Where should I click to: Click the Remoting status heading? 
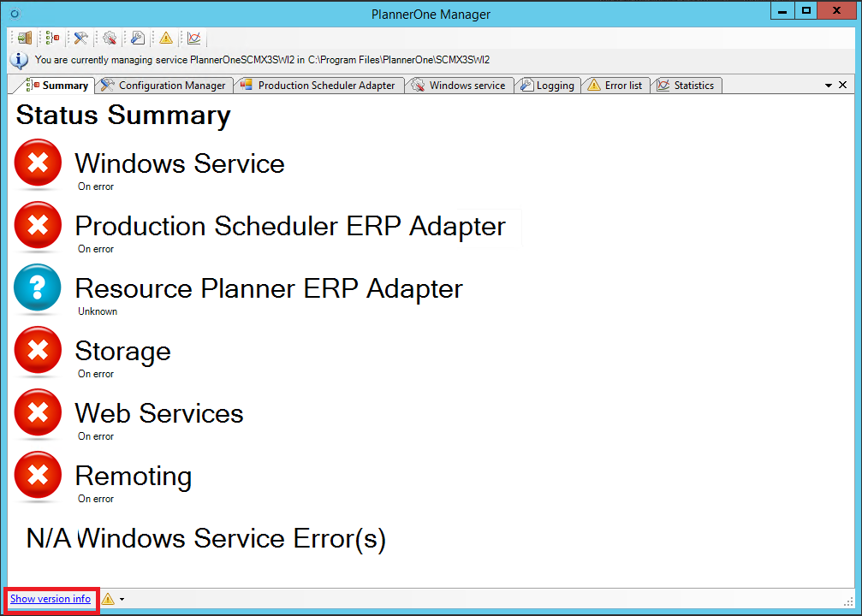tap(134, 477)
